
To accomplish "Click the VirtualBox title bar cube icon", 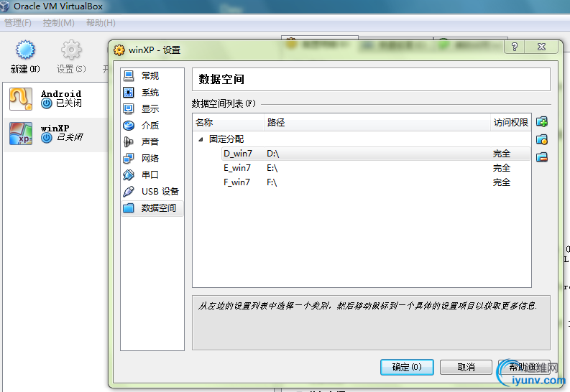I will pyautogui.click(x=4, y=6).
